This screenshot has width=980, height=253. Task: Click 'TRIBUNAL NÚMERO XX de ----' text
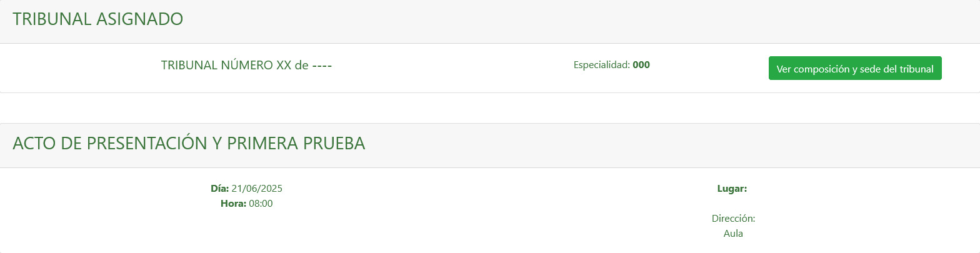click(x=246, y=65)
